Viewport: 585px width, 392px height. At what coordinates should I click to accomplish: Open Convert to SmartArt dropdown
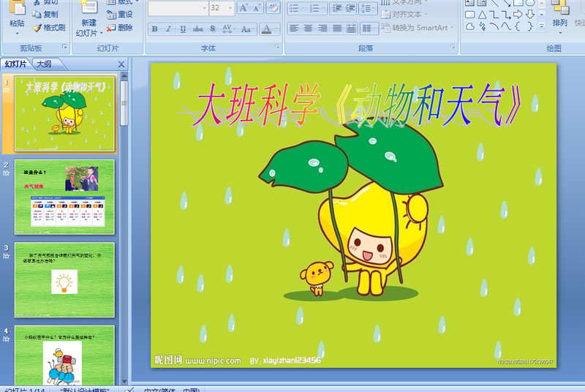[418, 28]
